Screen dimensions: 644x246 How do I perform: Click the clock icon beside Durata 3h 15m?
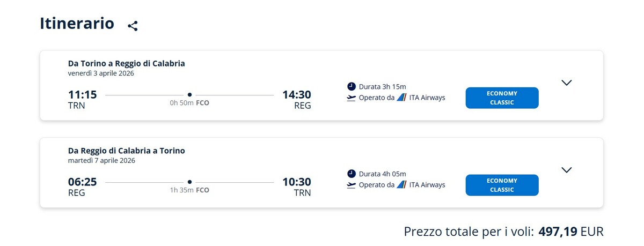[352, 86]
